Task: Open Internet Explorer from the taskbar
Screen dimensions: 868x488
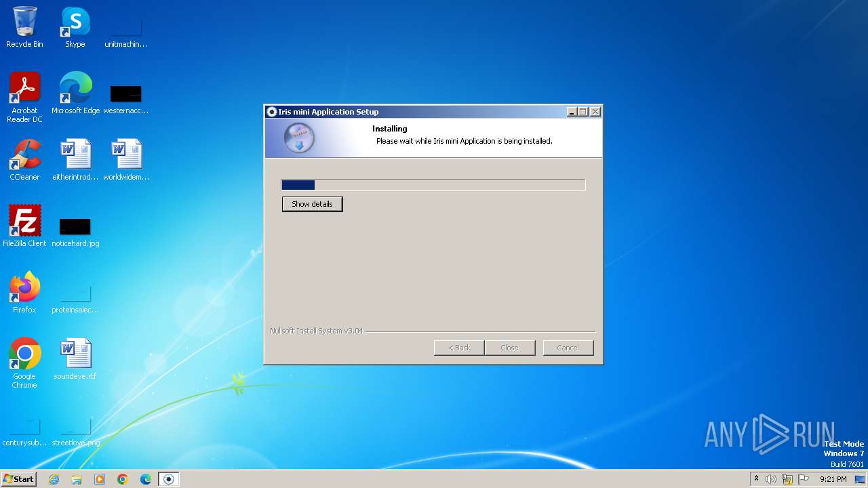Action: tap(54, 479)
